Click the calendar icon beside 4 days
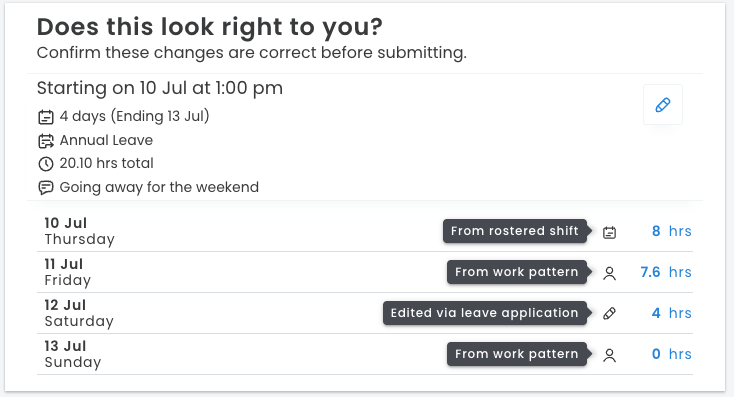 tap(46, 117)
